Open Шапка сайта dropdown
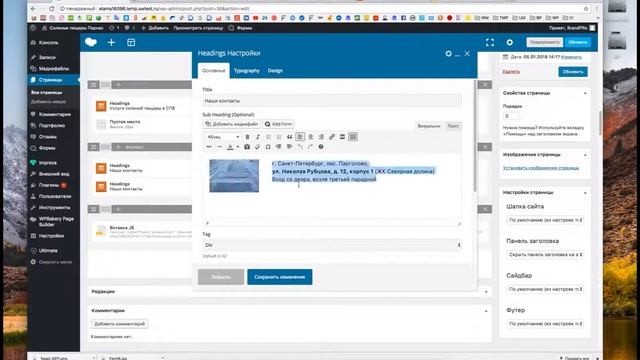Screen dimensions: 640x360 click(x=545, y=220)
